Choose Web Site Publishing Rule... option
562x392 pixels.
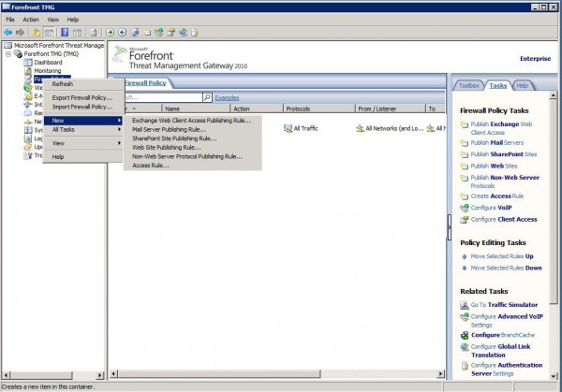(166, 147)
